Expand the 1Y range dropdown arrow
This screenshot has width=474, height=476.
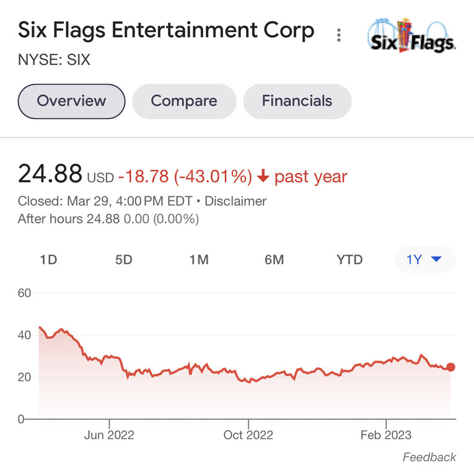[436, 260]
